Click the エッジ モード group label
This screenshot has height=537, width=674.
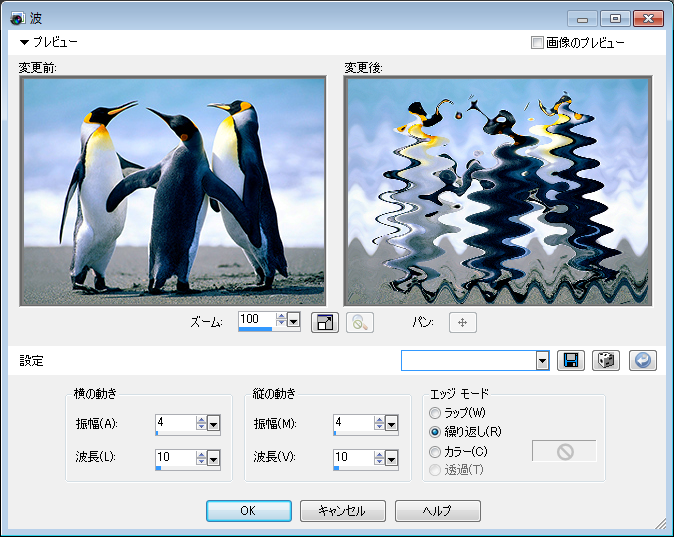pyautogui.click(x=460, y=393)
